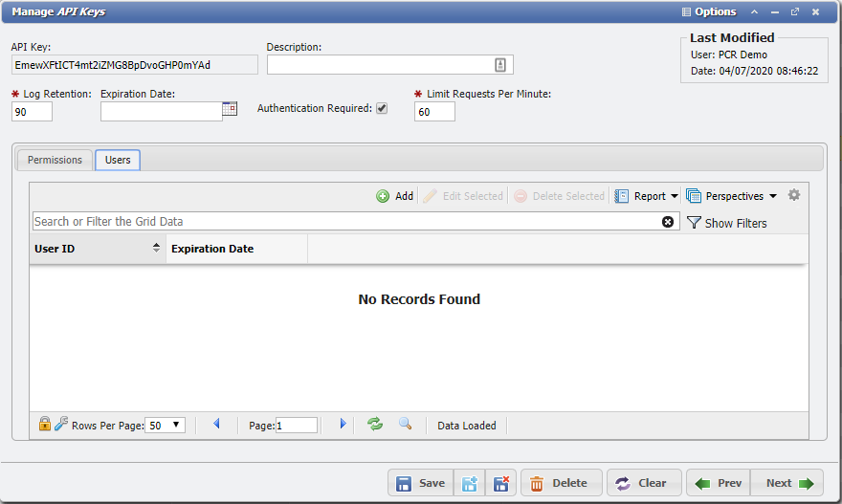The width and height of the screenshot is (842, 504).
Task: Open the Options menu in the title bar
Action: pyautogui.click(x=709, y=11)
